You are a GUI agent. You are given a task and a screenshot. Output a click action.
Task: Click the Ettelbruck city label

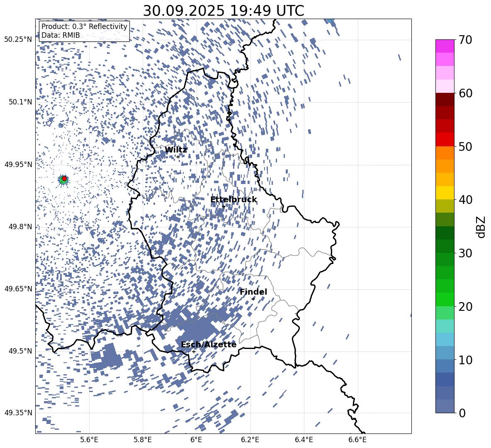pos(233,200)
